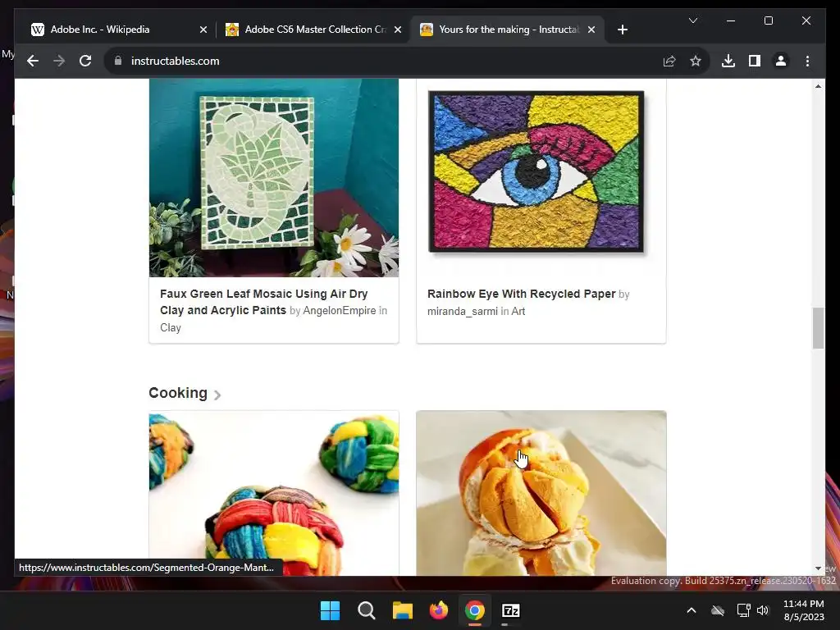
Task: Open the Cooking section heading
Action: point(178,393)
